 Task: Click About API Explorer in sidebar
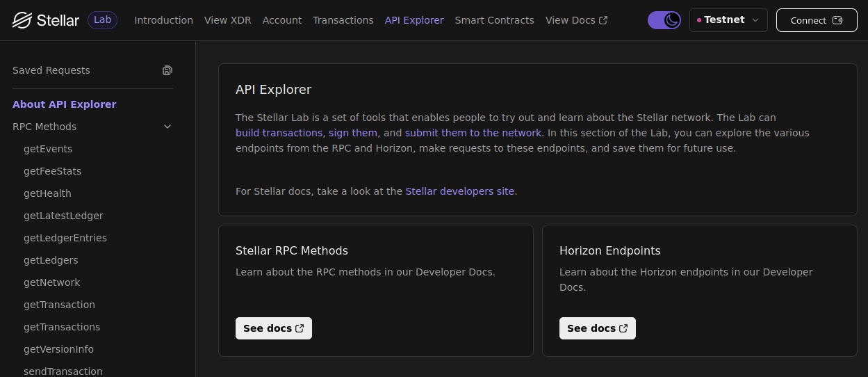[65, 104]
